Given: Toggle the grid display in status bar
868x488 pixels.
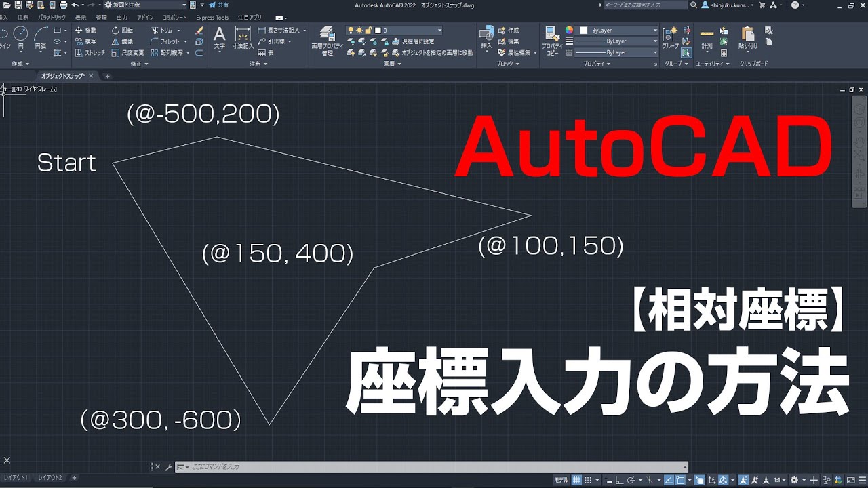Looking at the screenshot, I should coord(578,479).
